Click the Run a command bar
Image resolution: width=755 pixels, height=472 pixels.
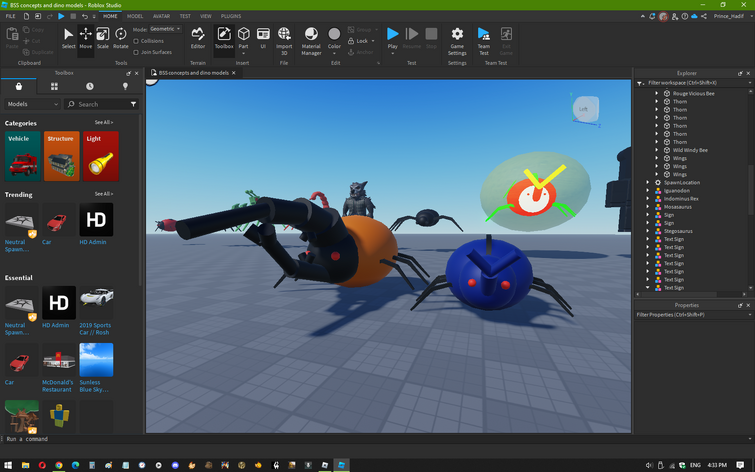coord(376,439)
